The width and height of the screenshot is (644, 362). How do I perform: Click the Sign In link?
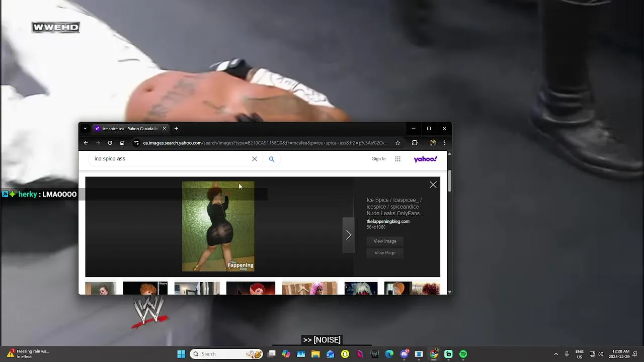(x=379, y=159)
